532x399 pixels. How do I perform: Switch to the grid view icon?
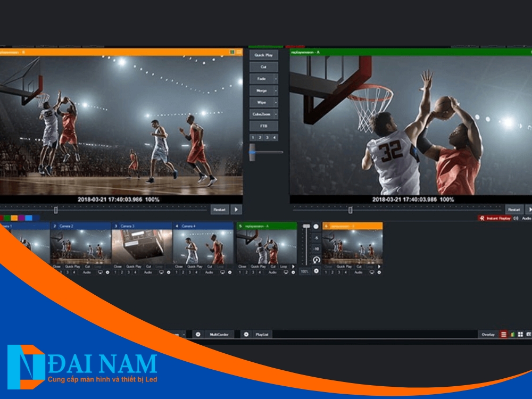point(520,334)
